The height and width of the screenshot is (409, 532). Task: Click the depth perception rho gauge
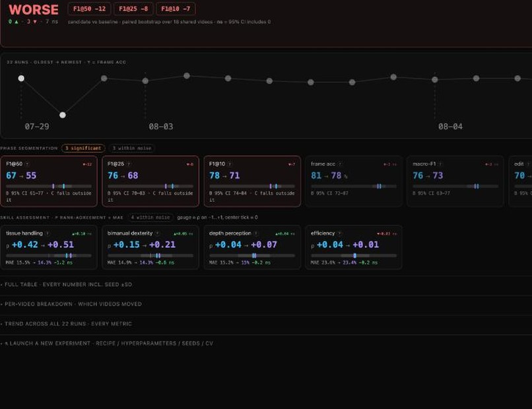pos(252,255)
